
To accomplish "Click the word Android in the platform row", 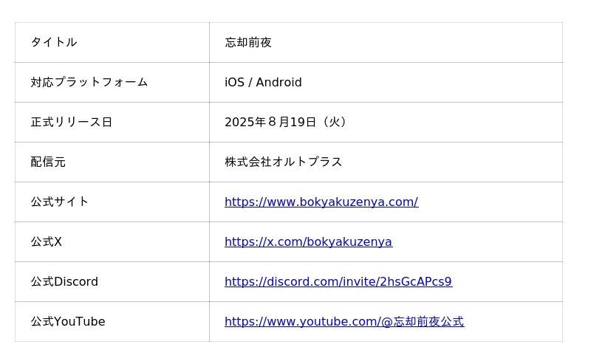I will [x=279, y=82].
